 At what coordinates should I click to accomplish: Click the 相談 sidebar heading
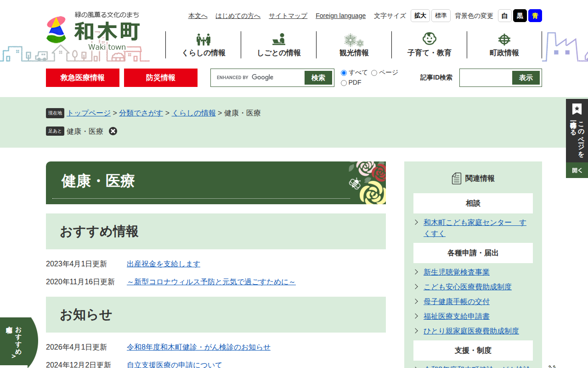click(x=473, y=203)
